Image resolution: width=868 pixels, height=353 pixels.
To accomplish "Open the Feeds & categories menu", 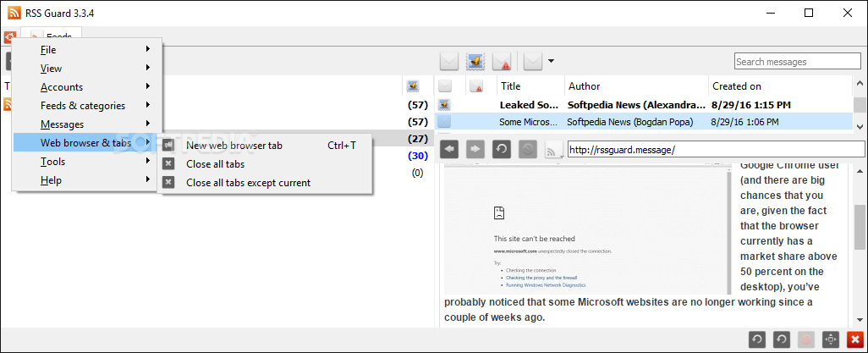I will (85, 106).
